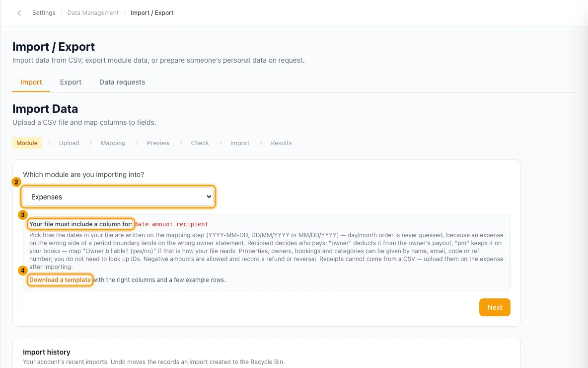Select the Results wizard step
The width and height of the screenshot is (588, 368).
coord(281,143)
